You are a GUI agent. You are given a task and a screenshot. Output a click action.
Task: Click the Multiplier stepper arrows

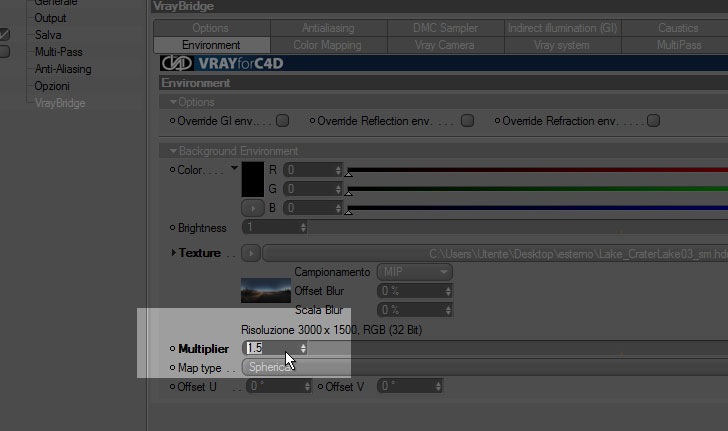tap(303, 348)
